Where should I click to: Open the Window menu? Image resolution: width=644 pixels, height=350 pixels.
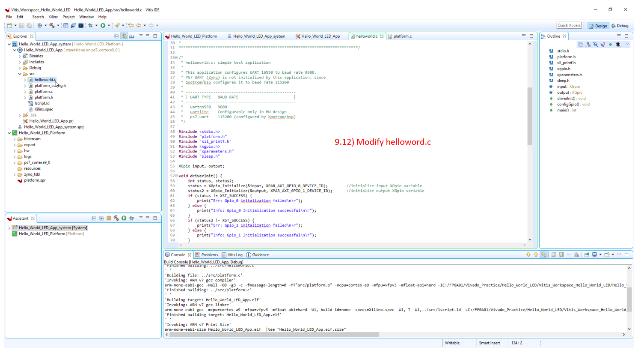(x=86, y=17)
